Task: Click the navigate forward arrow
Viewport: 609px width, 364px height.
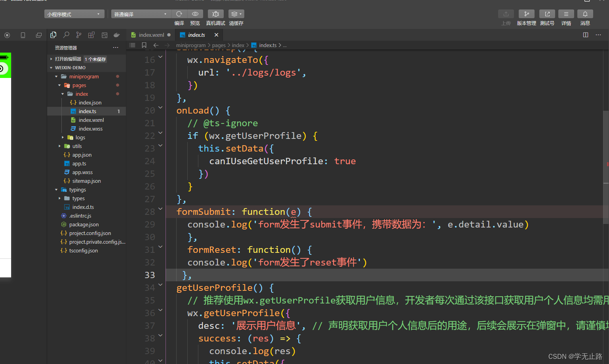Action: 167,45
